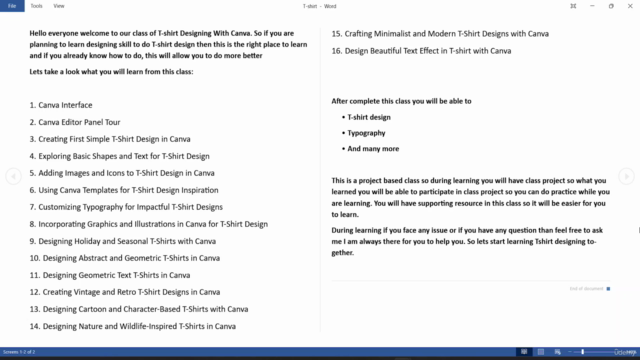Image resolution: width=640 pixels, height=360 pixels.
Task: Click the line '1. Canva Interface'
Action: click(x=61, y=105)
